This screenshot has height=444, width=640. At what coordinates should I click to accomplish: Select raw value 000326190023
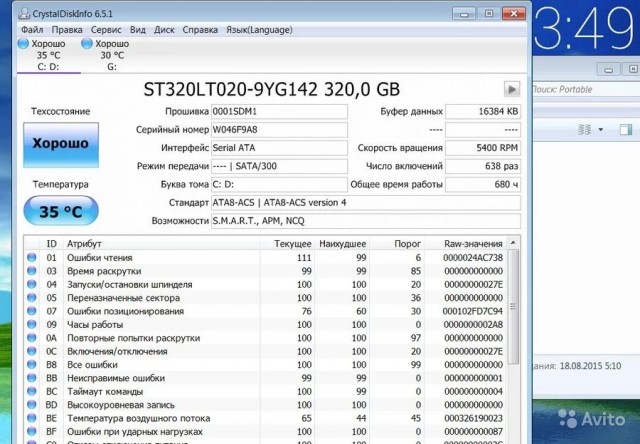click(x=473, y=418)
